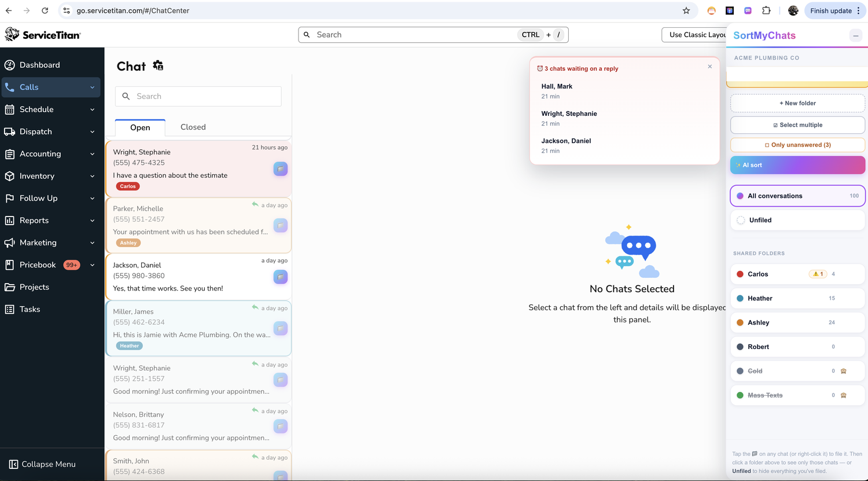The width and height of the screenshot is (868, 481).
Task: Click file-to-folder icon on Nelson, Brittany chat
Action: click(281, 427)
